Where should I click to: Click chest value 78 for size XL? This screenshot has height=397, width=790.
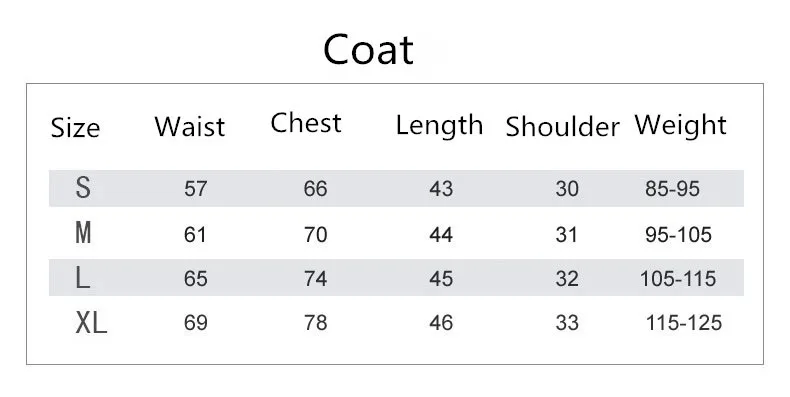click(x=315, y=323)
